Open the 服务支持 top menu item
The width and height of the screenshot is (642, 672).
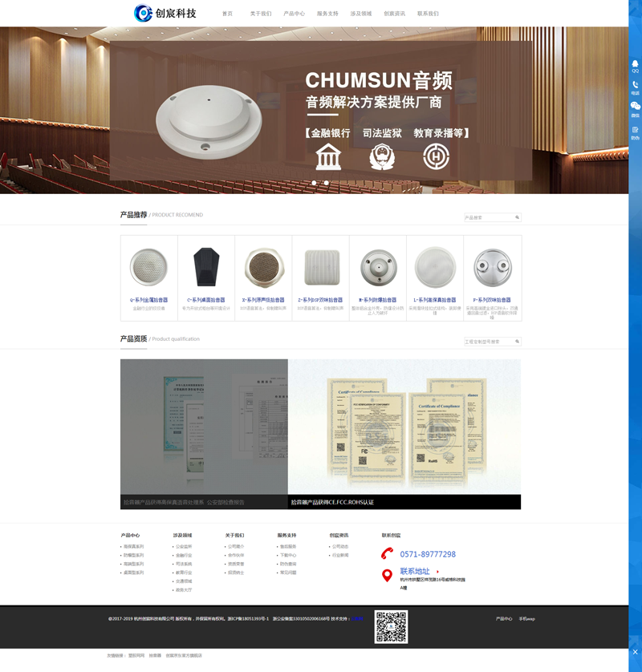point(327,14)
